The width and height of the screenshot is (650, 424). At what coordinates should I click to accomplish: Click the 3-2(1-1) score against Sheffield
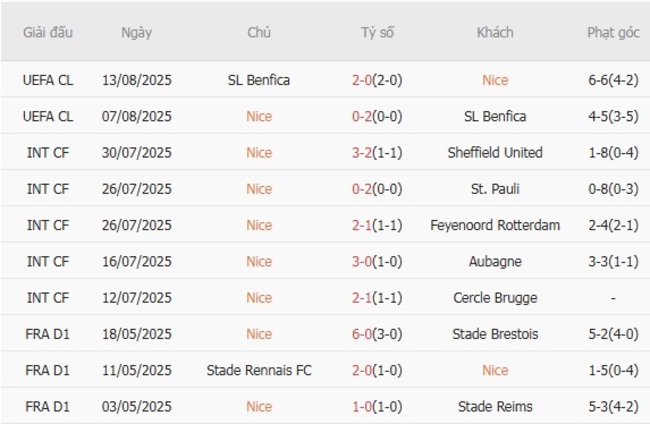tap(377, 153)
